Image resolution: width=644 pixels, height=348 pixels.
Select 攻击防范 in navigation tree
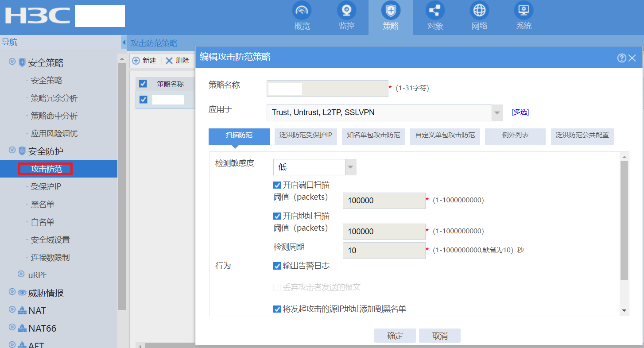click(x=47, y=169)
